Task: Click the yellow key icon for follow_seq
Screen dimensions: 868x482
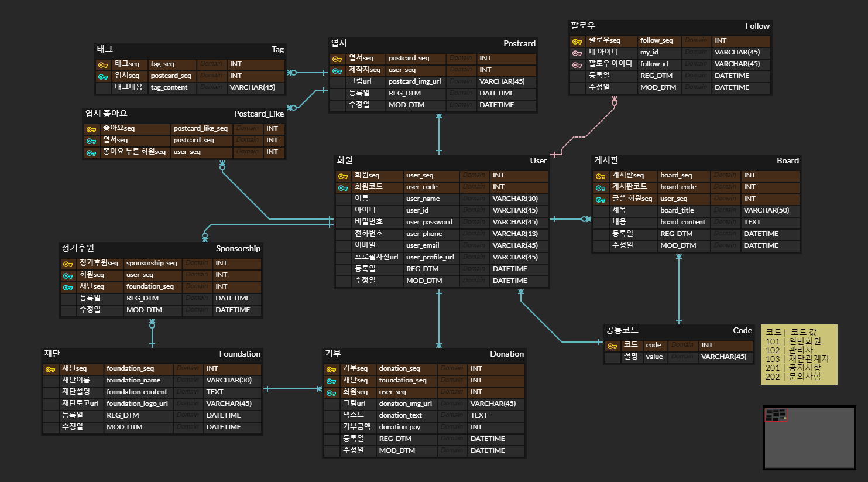Action: [577, 42]
